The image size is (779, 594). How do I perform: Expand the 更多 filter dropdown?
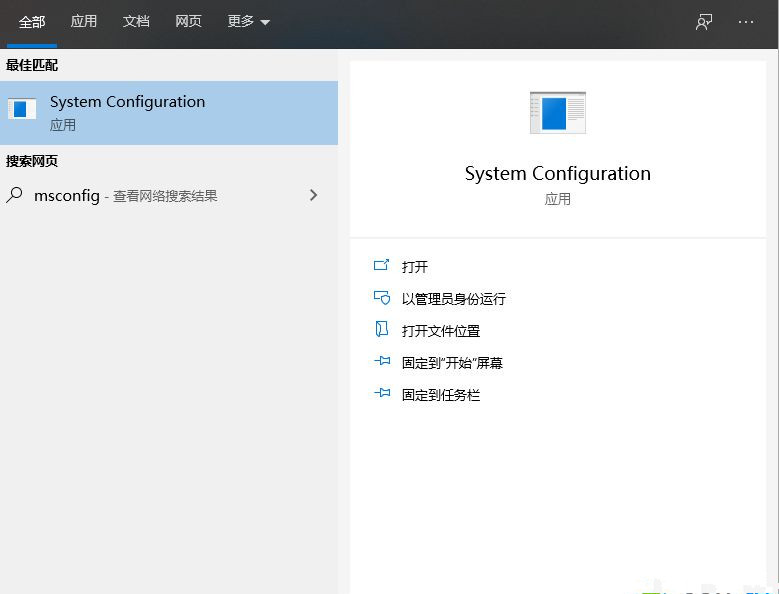click(x=249, y=21)
